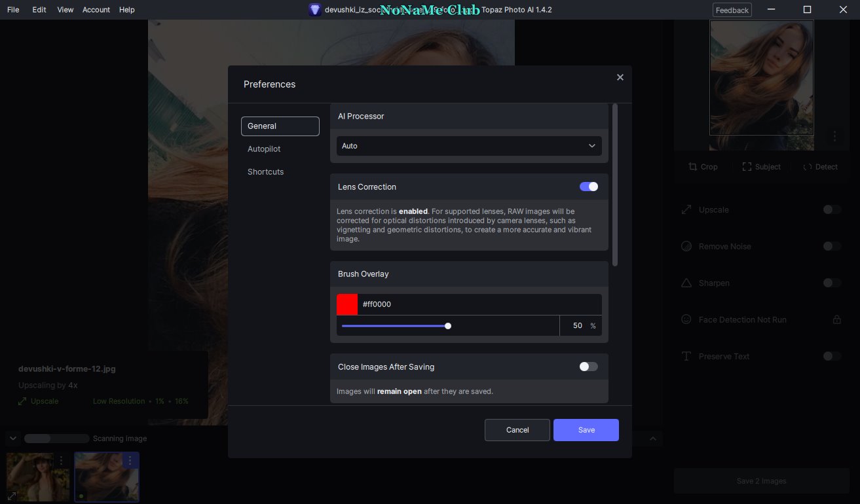860x504 pixels.
Task: Click the green Upscale icon in image info
Action: [x=22, y=401]
